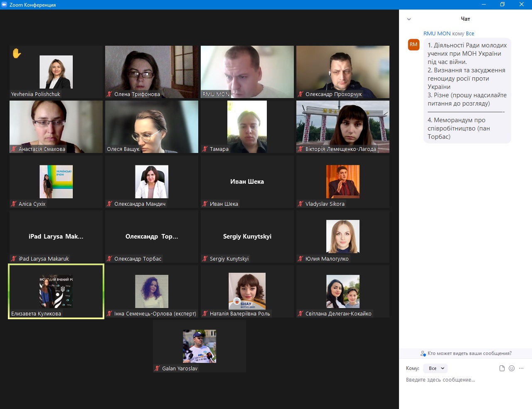Click the file attachment icon in chat
This screenshot has height=409, width=532.
tap(502, 368)
